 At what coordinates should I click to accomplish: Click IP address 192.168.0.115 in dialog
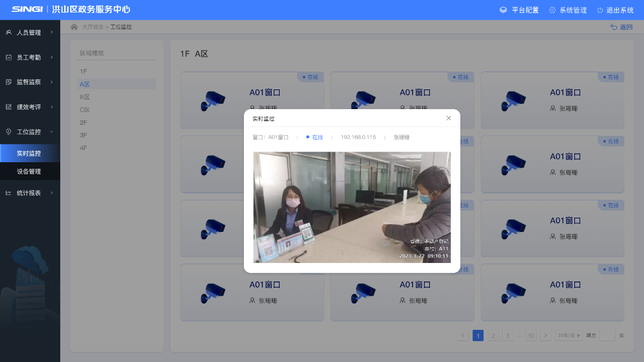click(x=358, y=137)
